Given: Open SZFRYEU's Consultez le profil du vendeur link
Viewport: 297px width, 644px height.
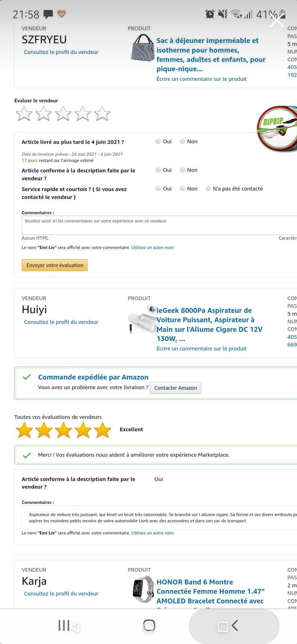Looking at the screenshot, I should [61, 52].
